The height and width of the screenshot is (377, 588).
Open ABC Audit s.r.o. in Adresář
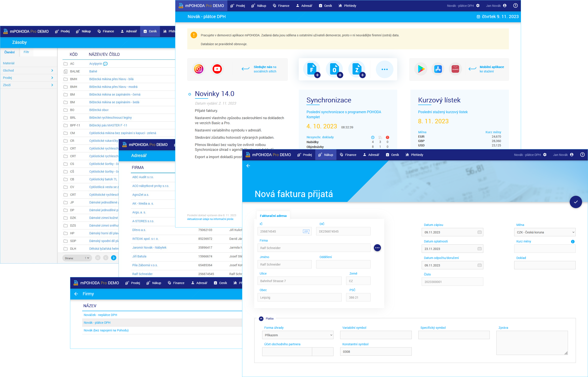pyautogui.click(x=143, y=177)
